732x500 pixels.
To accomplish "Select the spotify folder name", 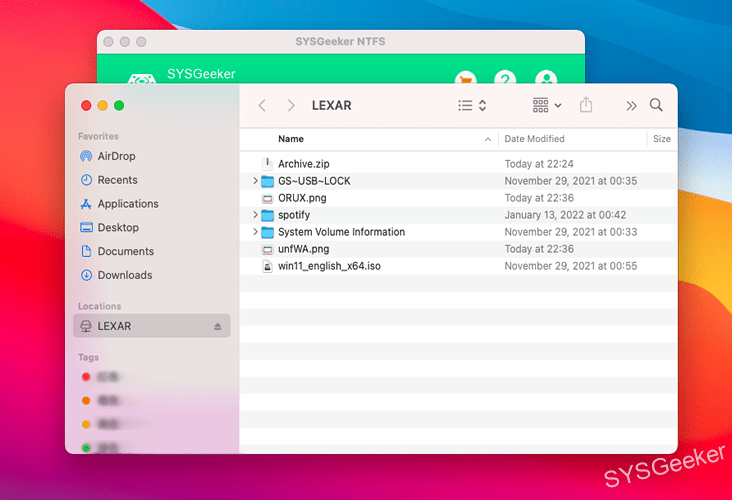I will (294, 215).
